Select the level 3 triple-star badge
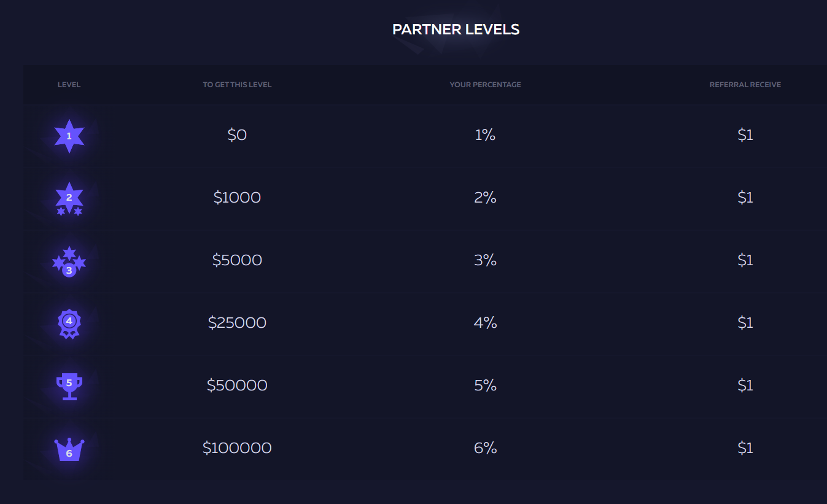 [x=69, y=262]
